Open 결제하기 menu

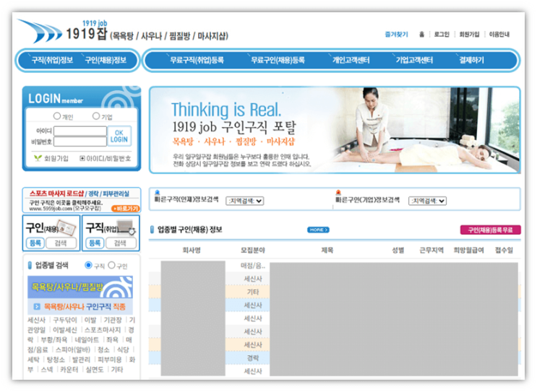click(x=471, y=60)
